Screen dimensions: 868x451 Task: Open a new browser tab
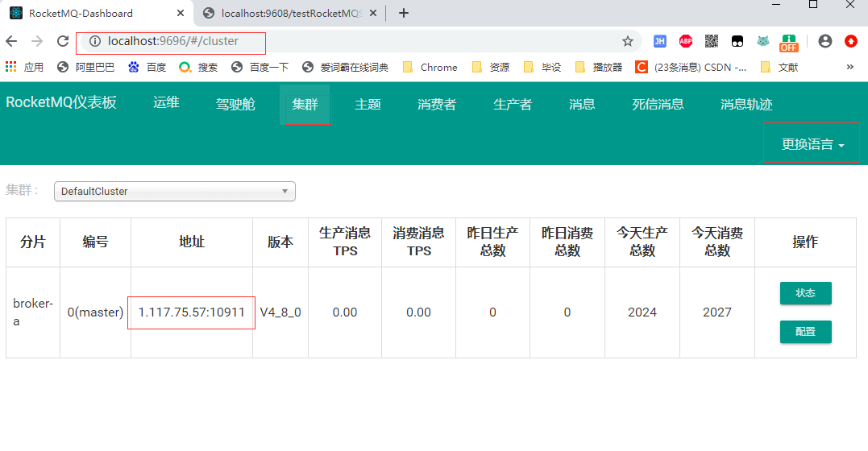404,13
